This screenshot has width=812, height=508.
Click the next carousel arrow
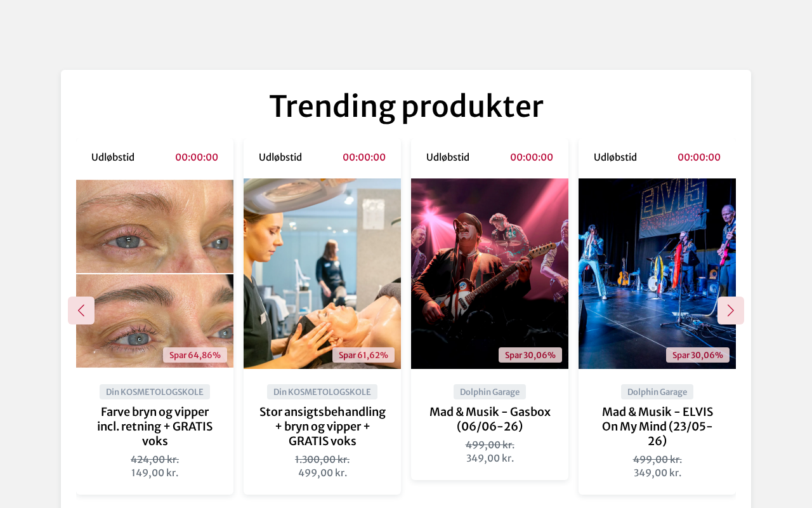click(731, 311)
